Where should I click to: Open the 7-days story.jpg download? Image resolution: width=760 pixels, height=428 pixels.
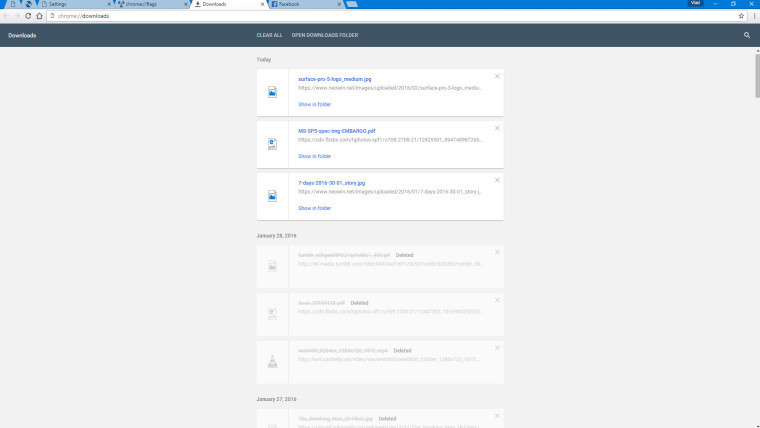332,183
